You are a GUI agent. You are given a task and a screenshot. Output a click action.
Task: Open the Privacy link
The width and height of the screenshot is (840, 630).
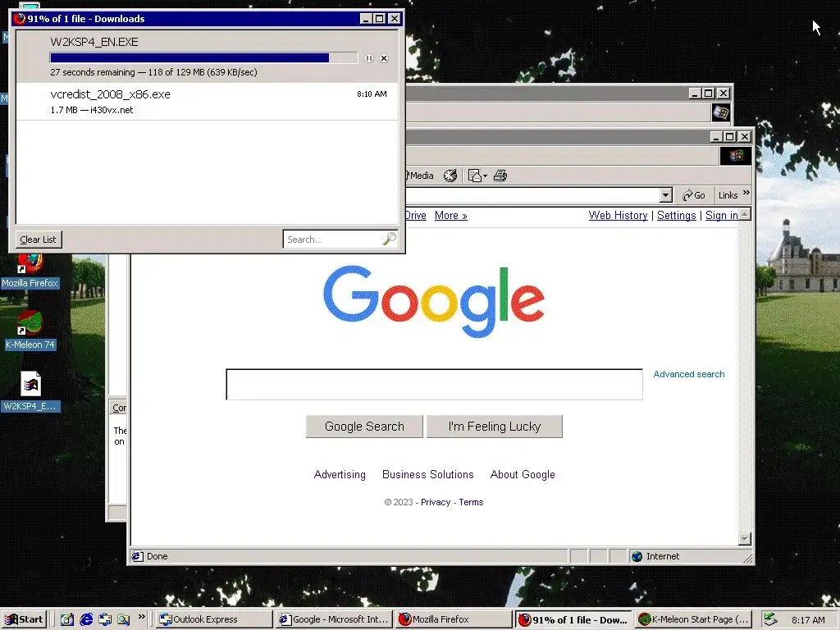click(436, 503)
